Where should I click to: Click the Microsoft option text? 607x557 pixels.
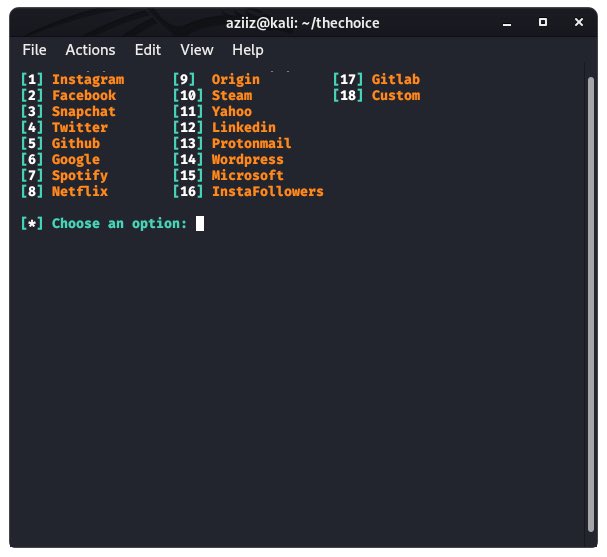(248, 175)
